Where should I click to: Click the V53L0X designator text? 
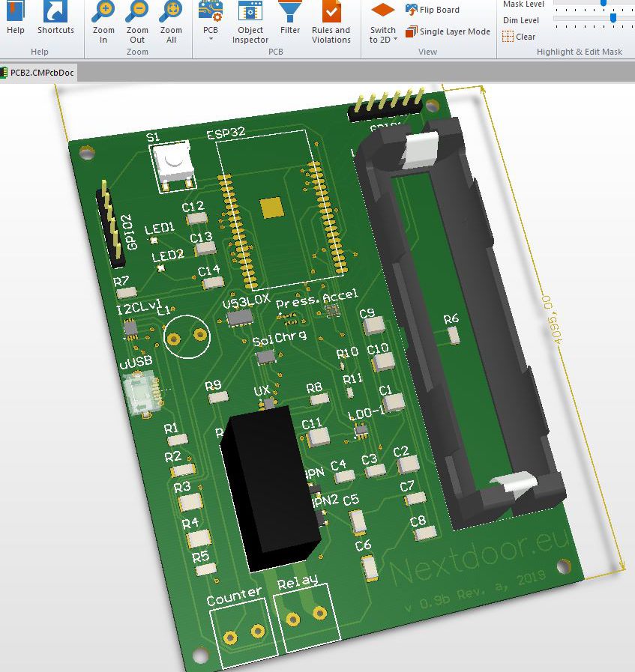246,301
